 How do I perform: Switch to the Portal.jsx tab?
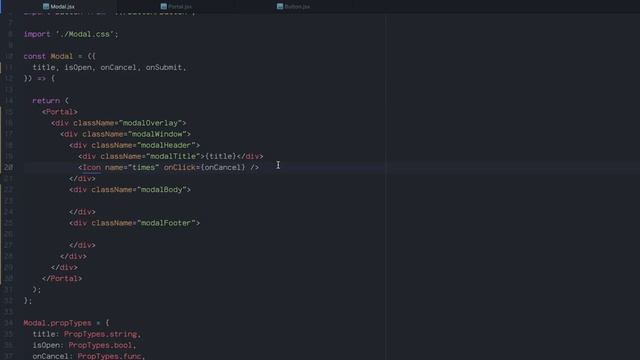click(176, 7)
